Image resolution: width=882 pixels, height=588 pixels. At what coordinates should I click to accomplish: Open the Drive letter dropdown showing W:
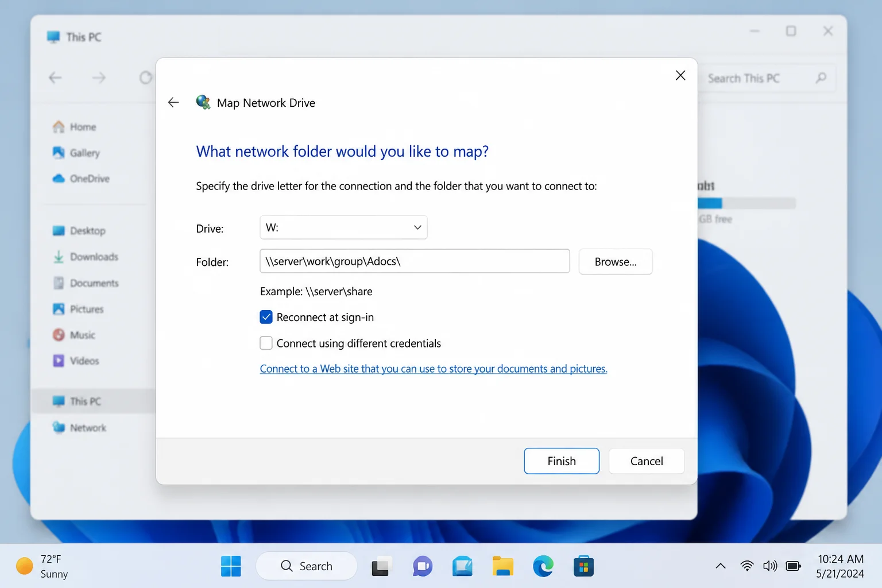point(343,227)
